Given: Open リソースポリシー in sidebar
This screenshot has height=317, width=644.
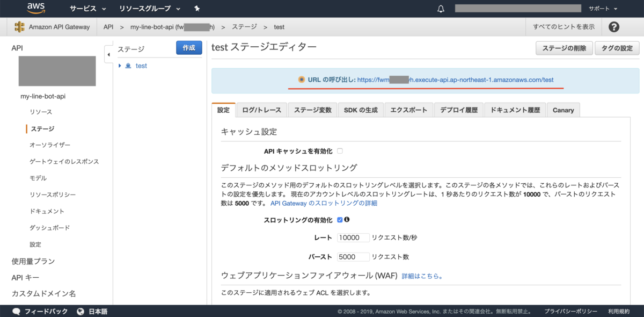Looking at the screenshot, I should click(53, 195).
